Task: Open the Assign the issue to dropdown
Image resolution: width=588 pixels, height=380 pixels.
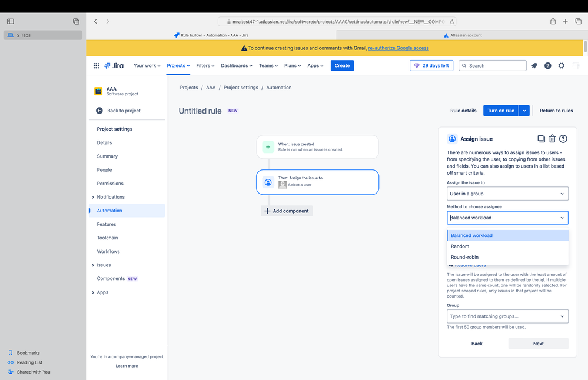Action: pos(507,194)
